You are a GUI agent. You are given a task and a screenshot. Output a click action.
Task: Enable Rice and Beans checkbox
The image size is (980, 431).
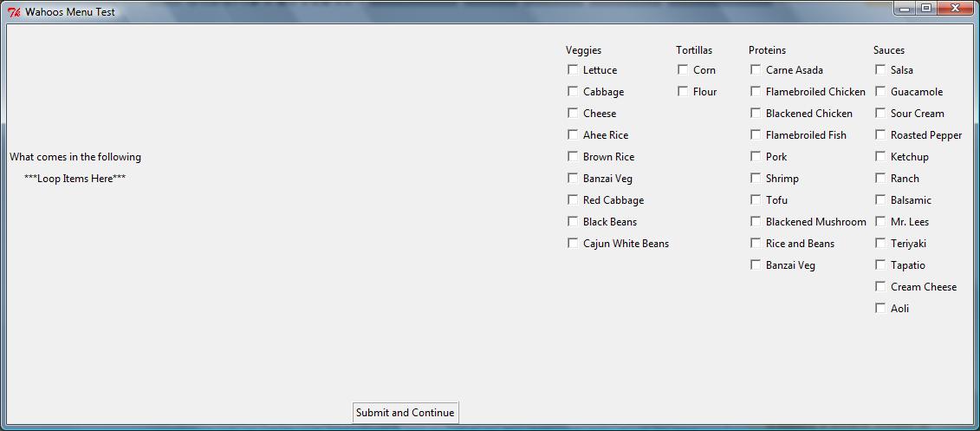point(756,243)
